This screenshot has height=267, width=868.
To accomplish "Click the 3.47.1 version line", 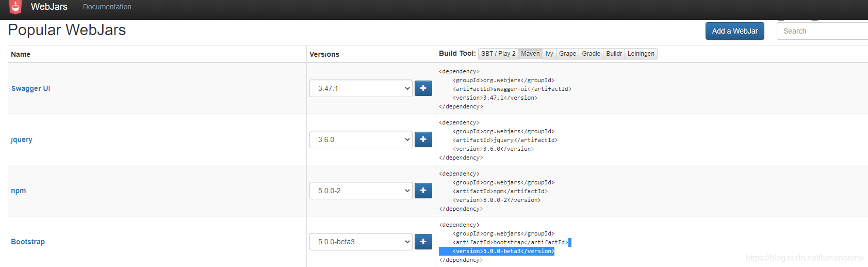I will pos(495,98).
